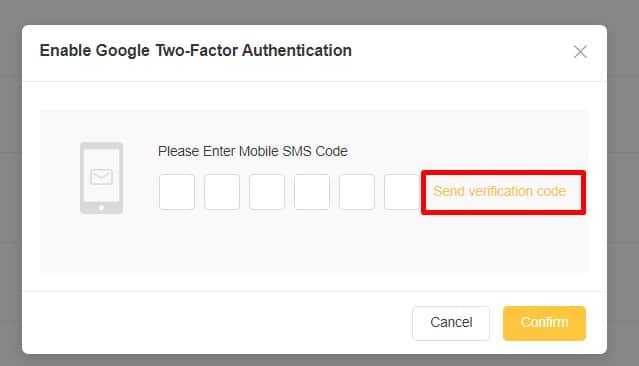Click the word 'Authentication' in the dialog heading
The height and width of the screenshot is (366, 639).
pyautogui.click(x=297, y=51)
